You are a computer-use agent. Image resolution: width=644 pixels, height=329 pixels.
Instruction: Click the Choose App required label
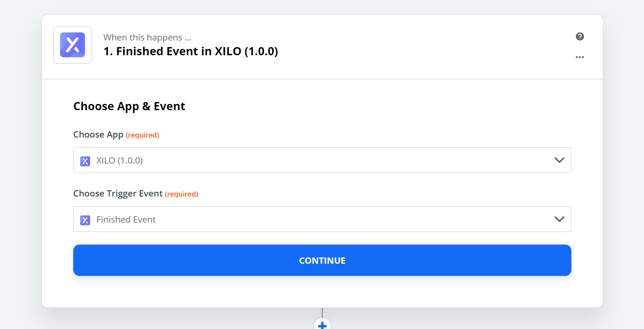click(x=116, y=135)
